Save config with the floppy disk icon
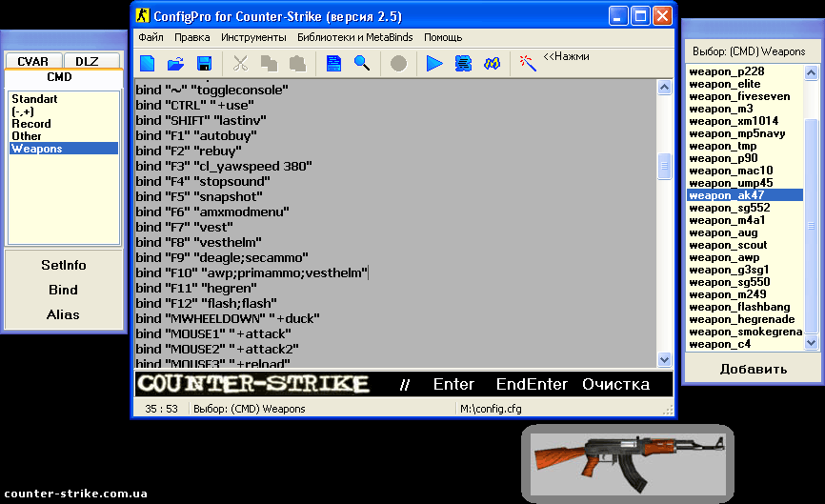 204,64
